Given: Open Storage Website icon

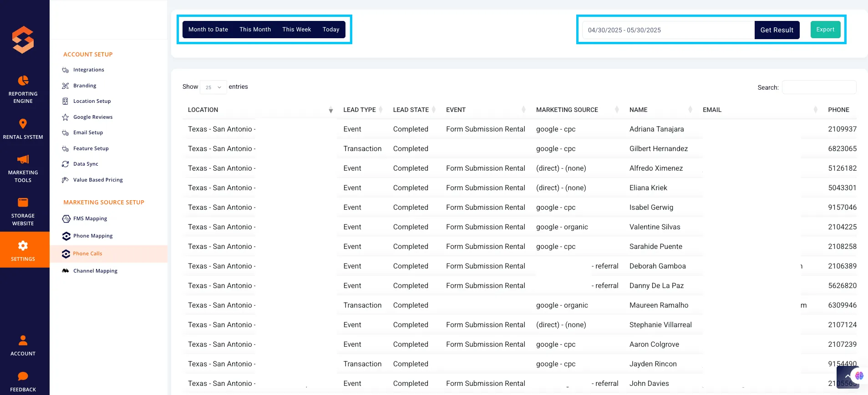Looking at the screenshot, I should point(23,203).
